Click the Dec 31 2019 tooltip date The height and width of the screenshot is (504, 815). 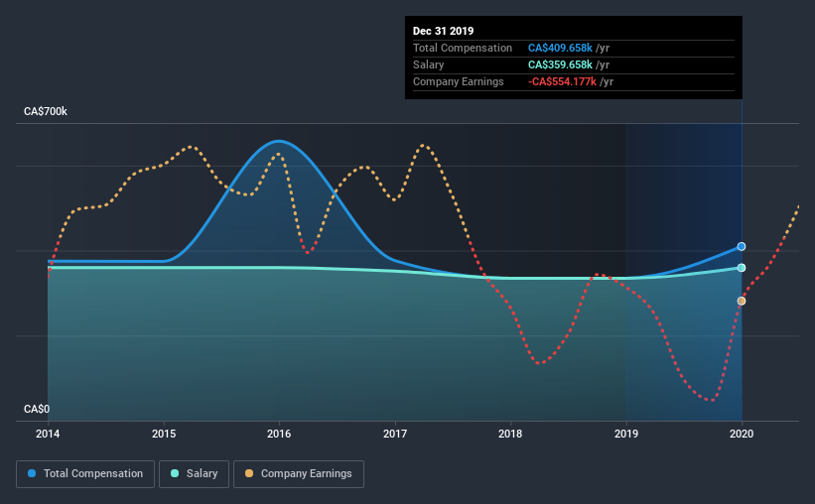tap(444, 31)
